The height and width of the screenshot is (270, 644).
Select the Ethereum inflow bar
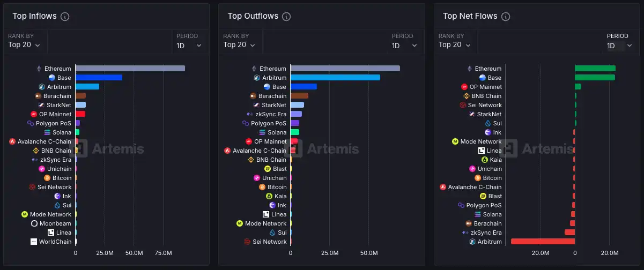point(130,69)
